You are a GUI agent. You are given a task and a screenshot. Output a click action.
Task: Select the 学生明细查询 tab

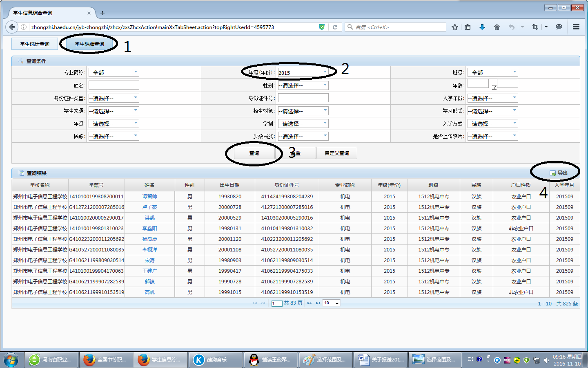(x=89, y=44)
